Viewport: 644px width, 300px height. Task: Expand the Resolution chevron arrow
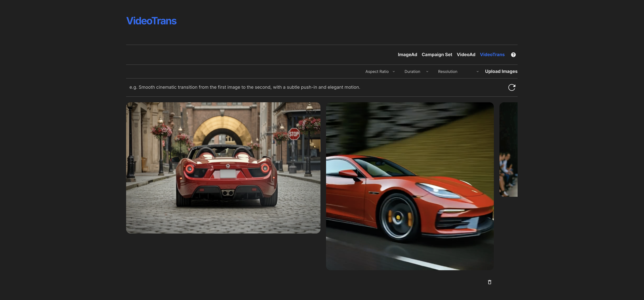[477, 71]
